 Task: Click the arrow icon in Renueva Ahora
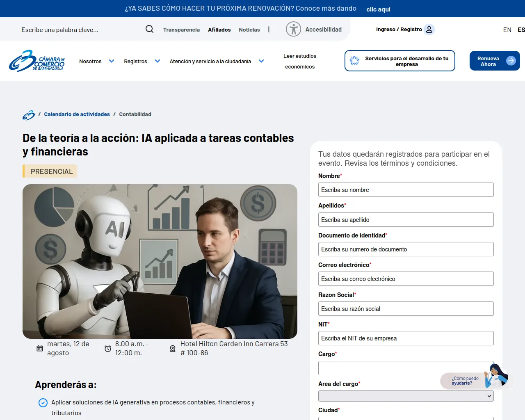click(511, 61)
